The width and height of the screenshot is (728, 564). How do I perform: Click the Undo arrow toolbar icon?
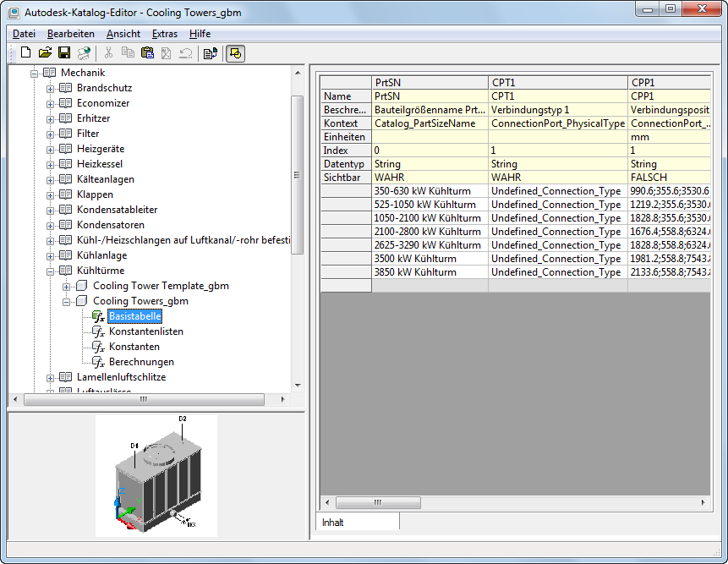coord(186,53)
